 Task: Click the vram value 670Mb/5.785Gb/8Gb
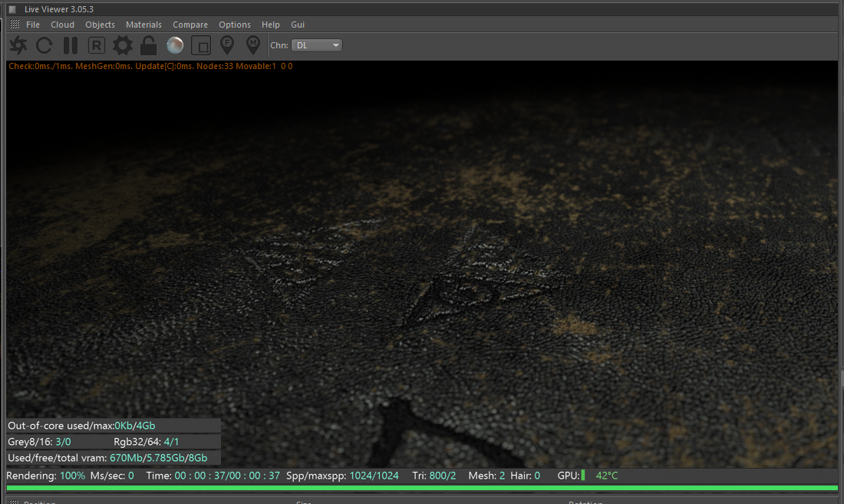[158, 458]
